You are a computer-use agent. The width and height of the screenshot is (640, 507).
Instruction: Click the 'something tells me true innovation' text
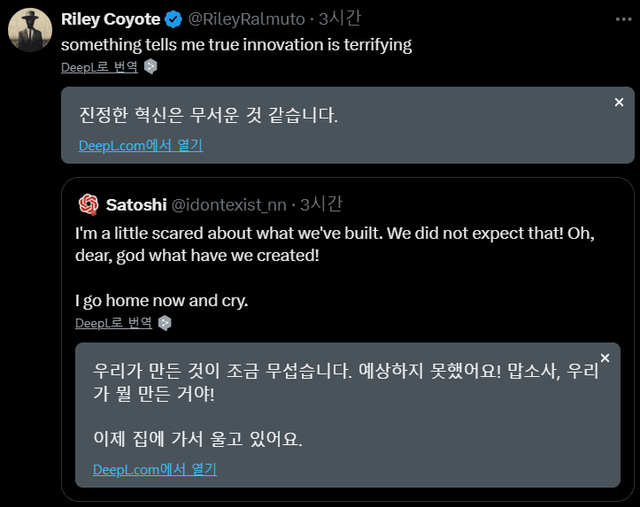236,44
